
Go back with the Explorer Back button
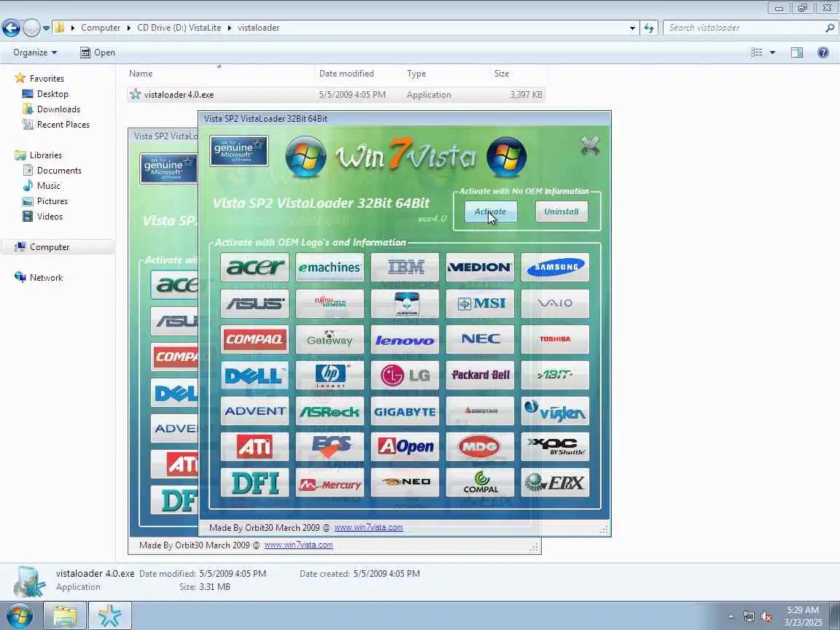[x=11, y=27]
